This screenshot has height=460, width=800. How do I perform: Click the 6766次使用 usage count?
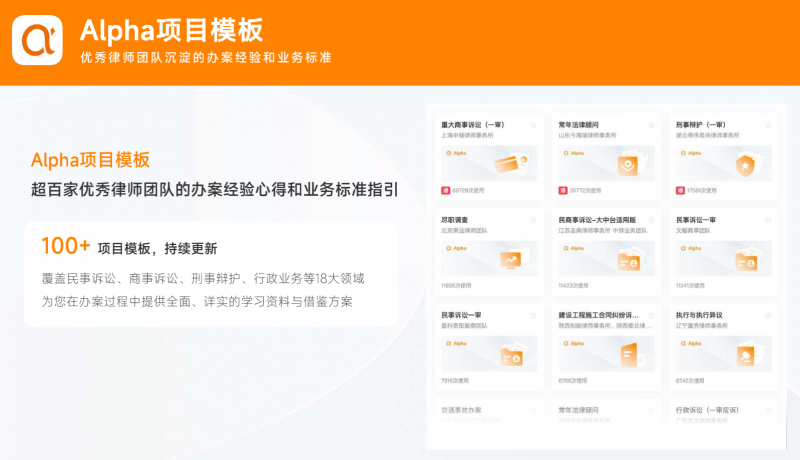point(572,380)
